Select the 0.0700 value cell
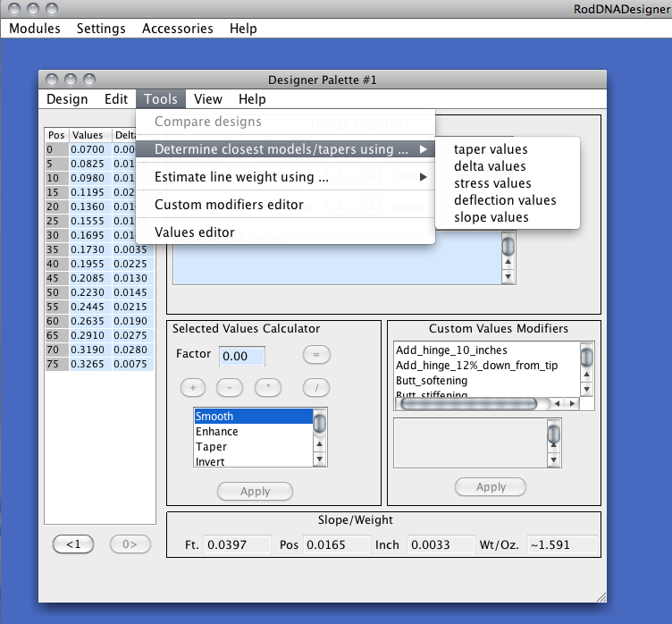This screenshot has height=624, width=672. tap(90, 149)
